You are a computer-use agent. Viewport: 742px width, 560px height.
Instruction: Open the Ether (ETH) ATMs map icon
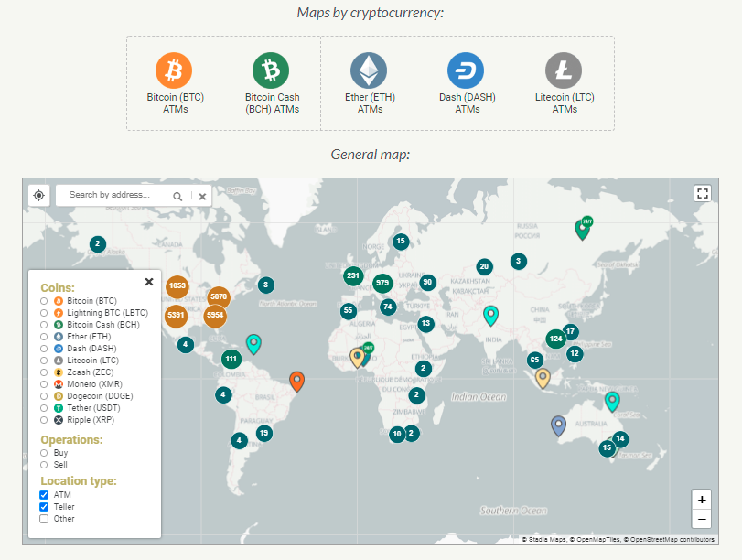(369, 70)
